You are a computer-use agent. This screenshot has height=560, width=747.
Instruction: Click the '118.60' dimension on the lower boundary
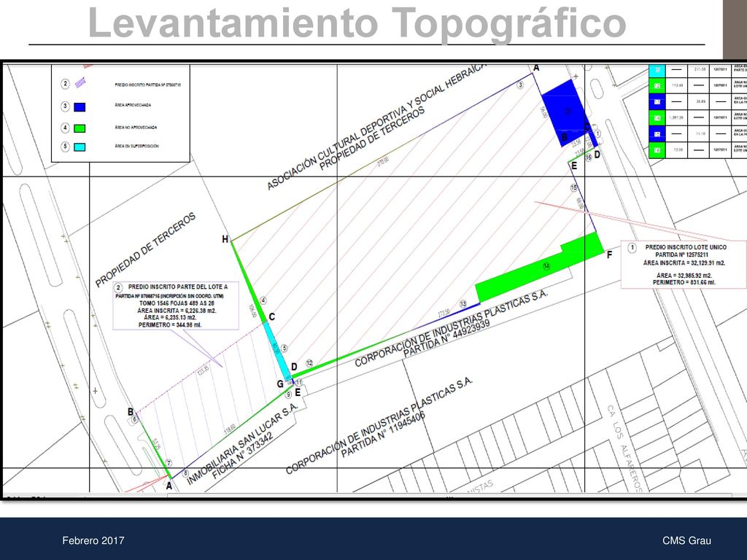(x=230, y=429)
